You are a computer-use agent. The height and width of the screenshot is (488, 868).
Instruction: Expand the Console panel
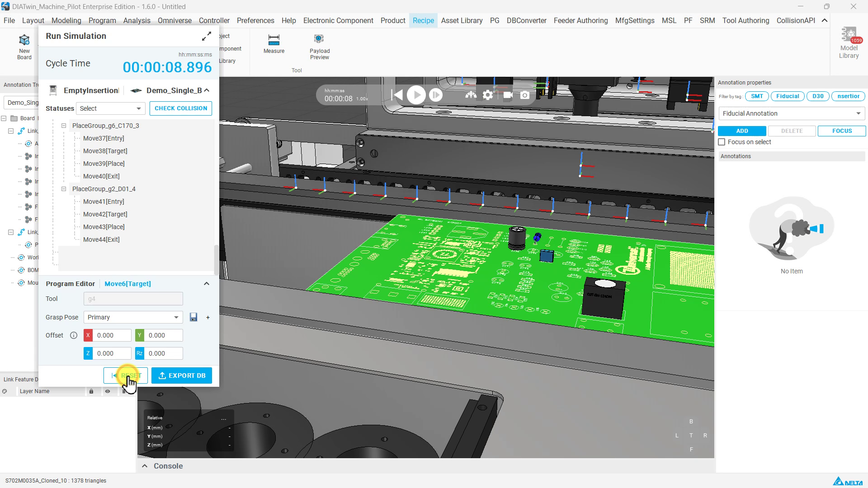click(x=145, y=466)
